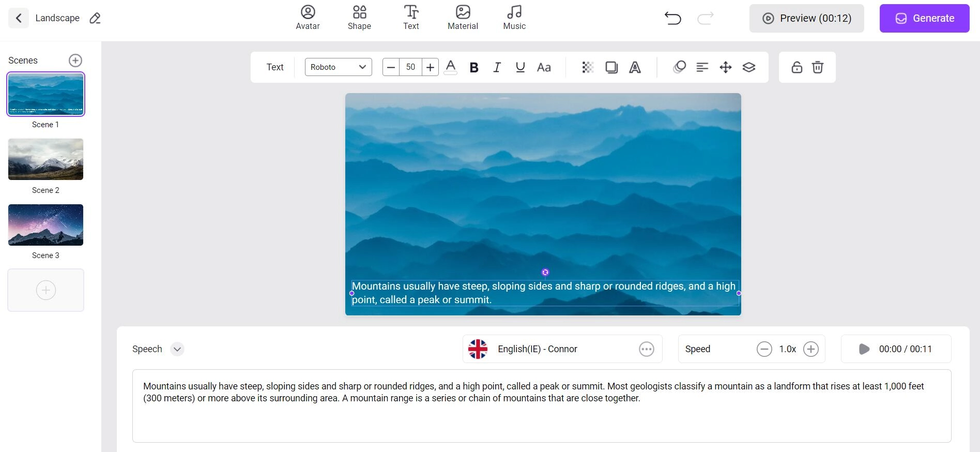Click the Preview (00:12) button

(x=806, y=18)
